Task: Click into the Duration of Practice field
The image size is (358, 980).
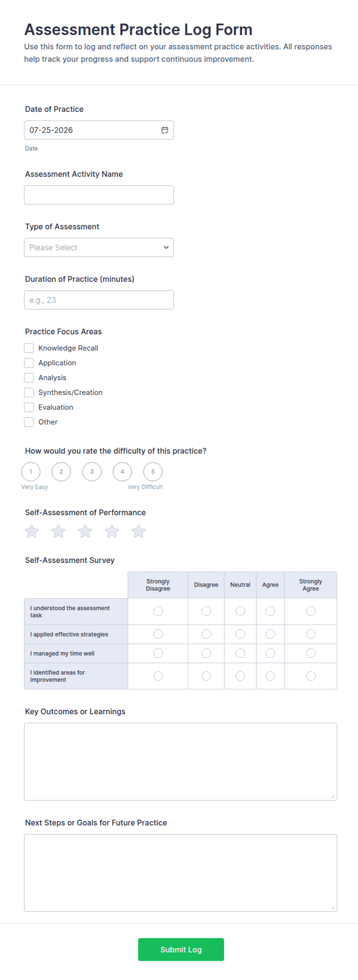Action: click(99, 300)
